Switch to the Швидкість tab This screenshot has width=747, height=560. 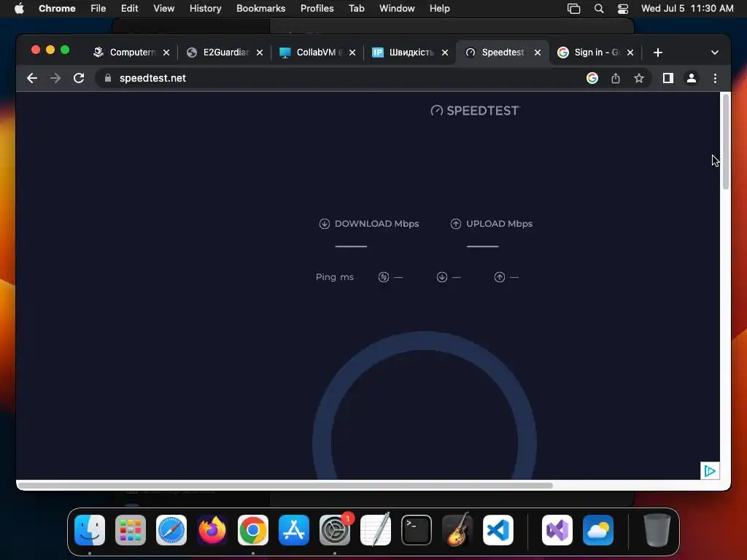pyautogui.click(x=403, y=52)
